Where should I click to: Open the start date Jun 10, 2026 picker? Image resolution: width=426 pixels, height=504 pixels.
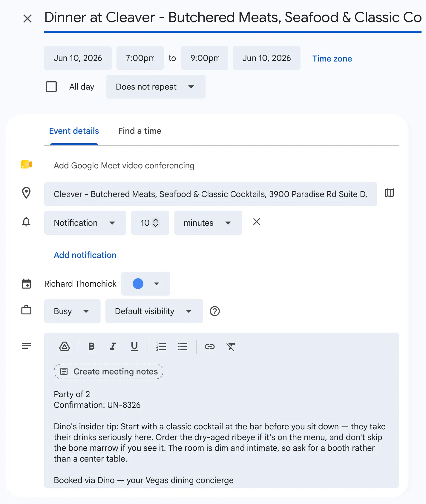coord(78,58)
